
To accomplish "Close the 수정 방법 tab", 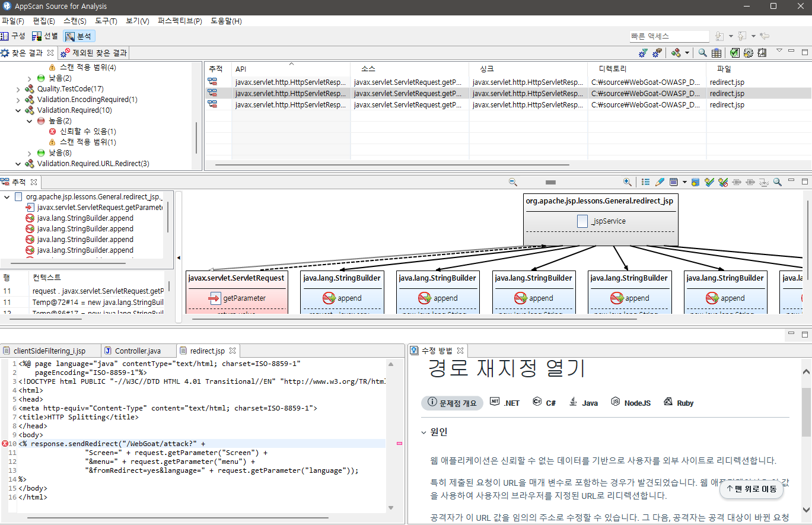I will click(460, 351).
